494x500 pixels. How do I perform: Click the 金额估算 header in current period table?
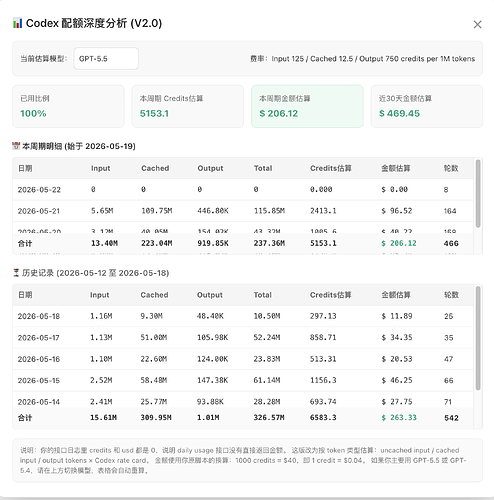396,168
